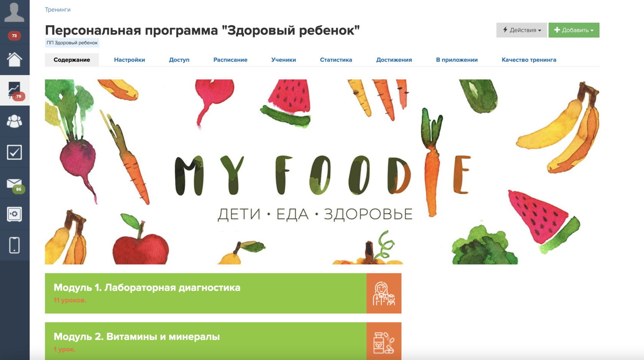Click the red 73 notifications badge
The image size is (644, 360).
(x=15, y=36)
